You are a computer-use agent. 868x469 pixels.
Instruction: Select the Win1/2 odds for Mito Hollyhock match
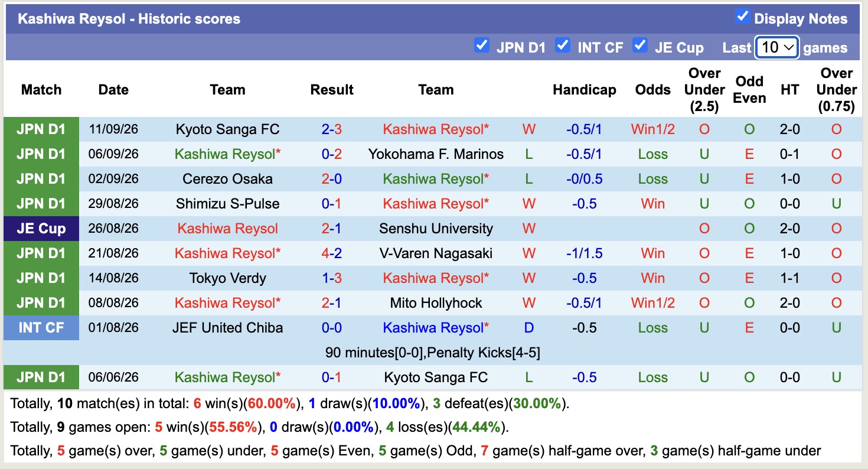pos(652,303)
